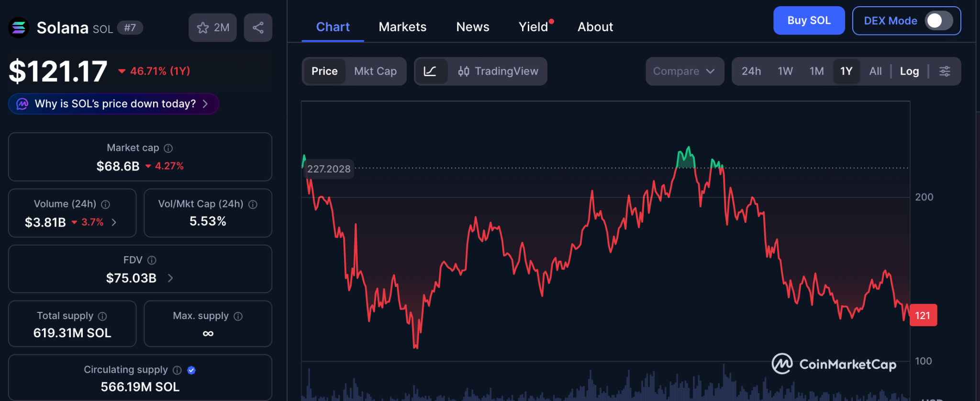Screen dimensions: 980x401
Task: Click Circulating supply verified badge
Action: [191, 370]
